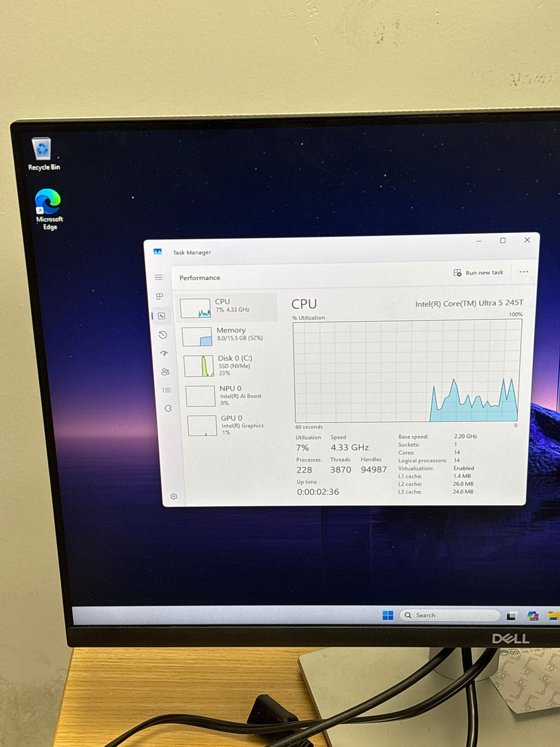Image resolution: width=560 pixels, height=747 pixels.
Task: Open the three-dot more options menu
Action: 523,272
